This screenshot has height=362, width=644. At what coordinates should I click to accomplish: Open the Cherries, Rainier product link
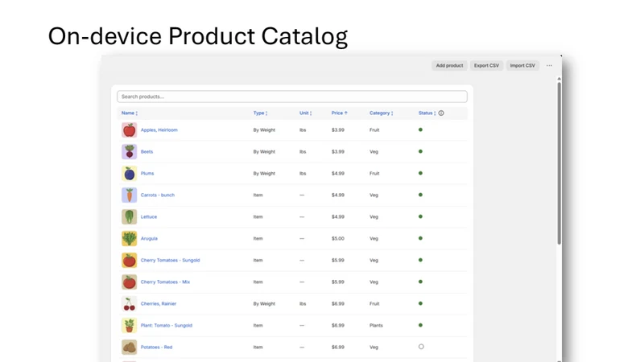click(x=159, y=304)
